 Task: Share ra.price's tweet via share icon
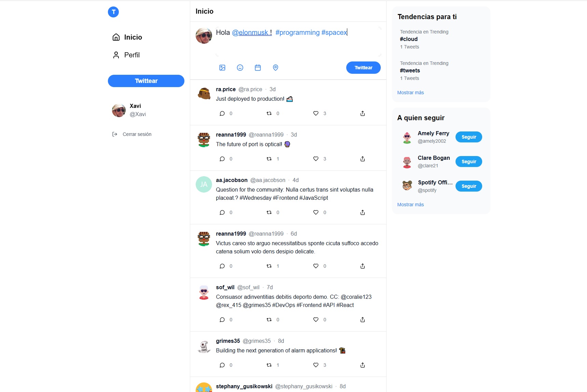[363, 113]
